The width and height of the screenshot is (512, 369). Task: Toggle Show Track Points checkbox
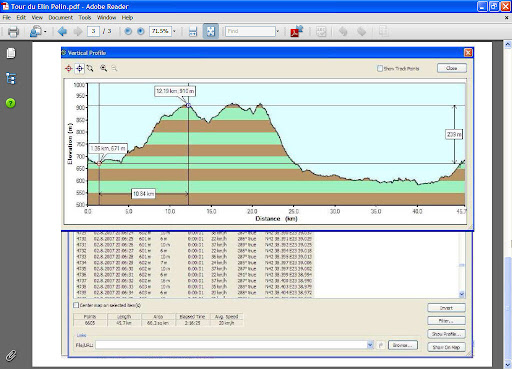[x=380, y=68]
